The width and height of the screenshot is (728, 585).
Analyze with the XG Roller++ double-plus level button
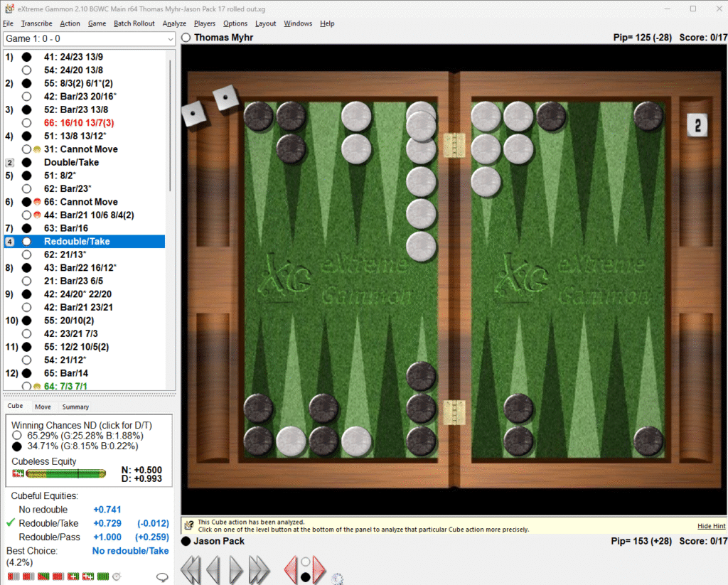[87, 576]
